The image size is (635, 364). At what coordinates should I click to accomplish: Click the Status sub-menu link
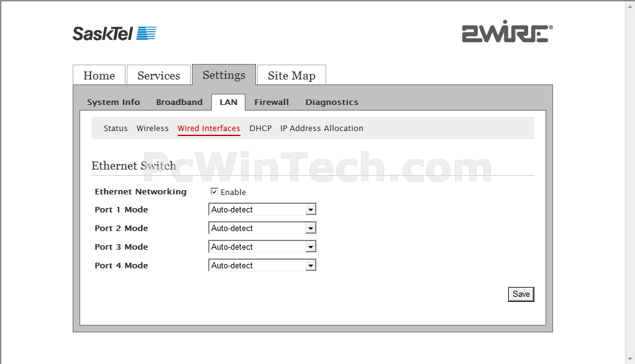116,129
